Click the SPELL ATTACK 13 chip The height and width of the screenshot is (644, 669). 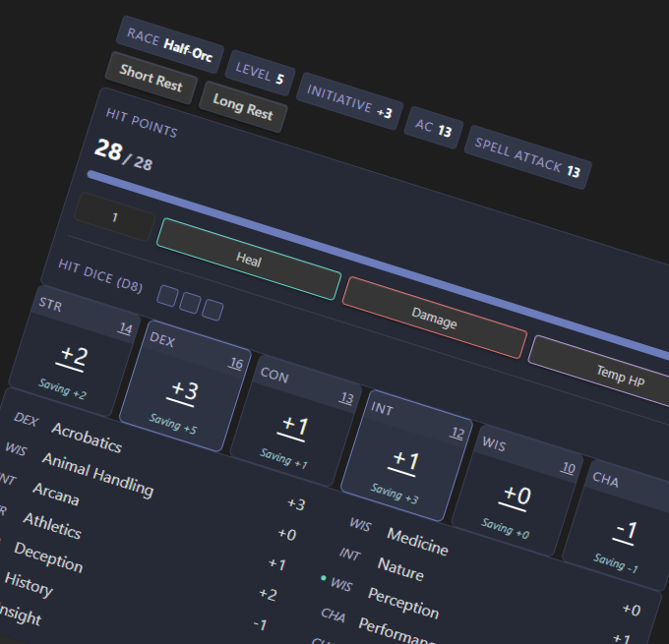527,157
